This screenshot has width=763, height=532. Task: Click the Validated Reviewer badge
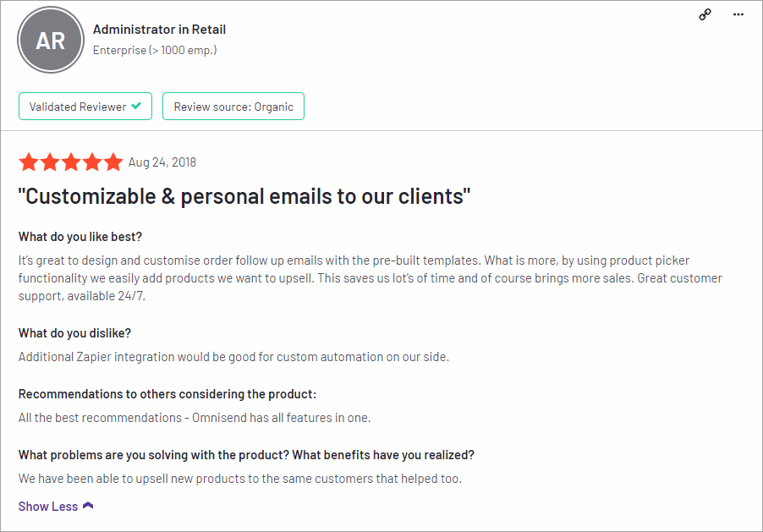coord(85,106)
